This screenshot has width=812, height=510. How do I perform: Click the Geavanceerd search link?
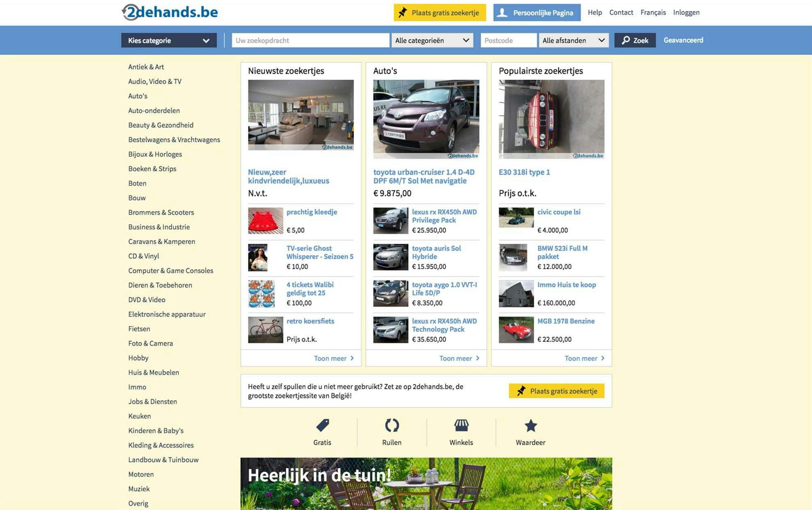[683, 40]
